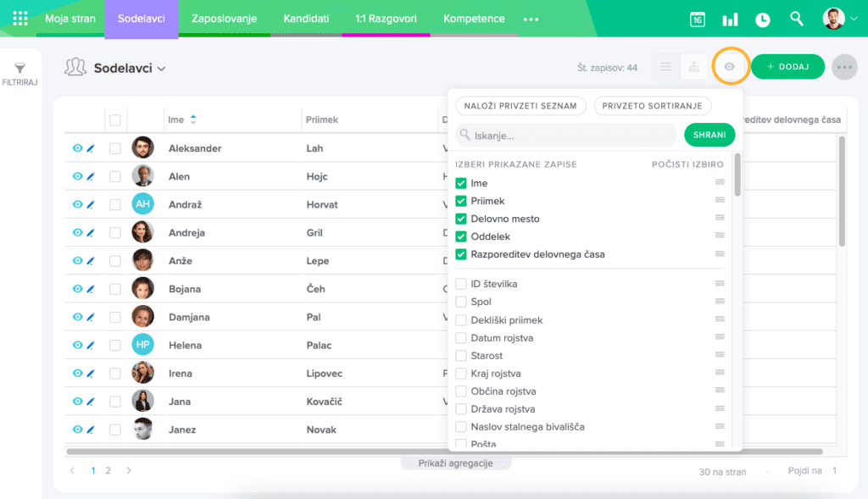Image resolution: width=868 pixels, height=499 pixels.
Task: Click the Filtriraj funnel icon
Action: [x=20, y=69]
